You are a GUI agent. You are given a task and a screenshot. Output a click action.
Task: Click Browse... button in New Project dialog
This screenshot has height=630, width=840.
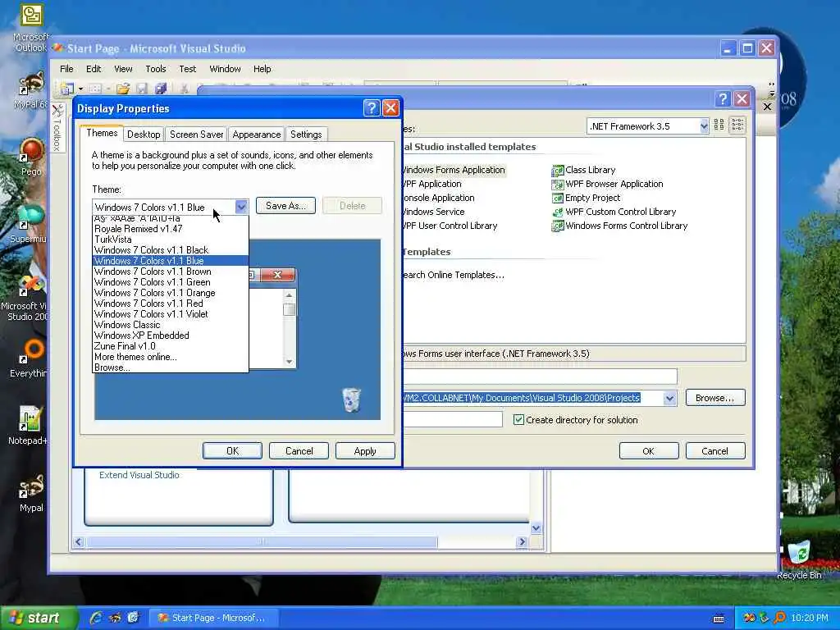(x=715, y=398)
